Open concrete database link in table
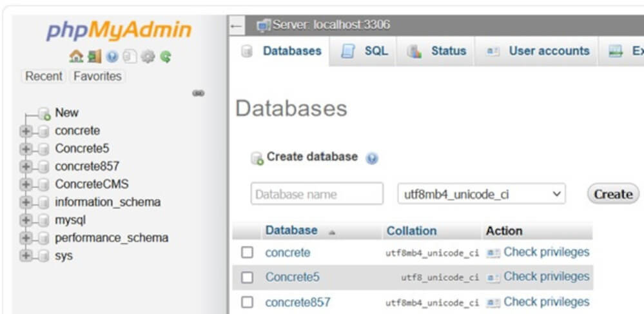This screenshot has height=314, width=644. 288,253
